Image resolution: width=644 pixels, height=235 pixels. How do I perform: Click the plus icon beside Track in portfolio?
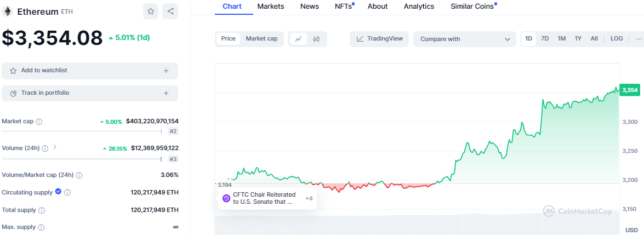[x=166, y=93]
